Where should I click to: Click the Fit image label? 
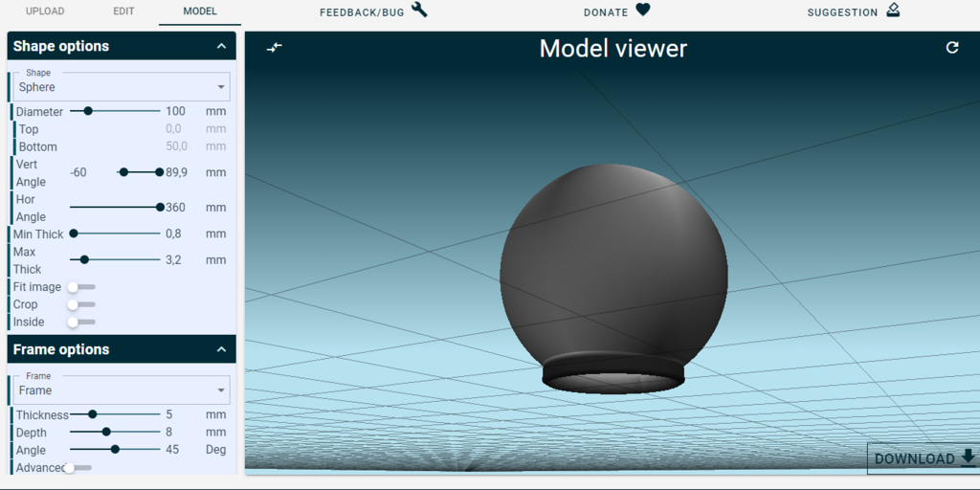[x=37, y=287]
